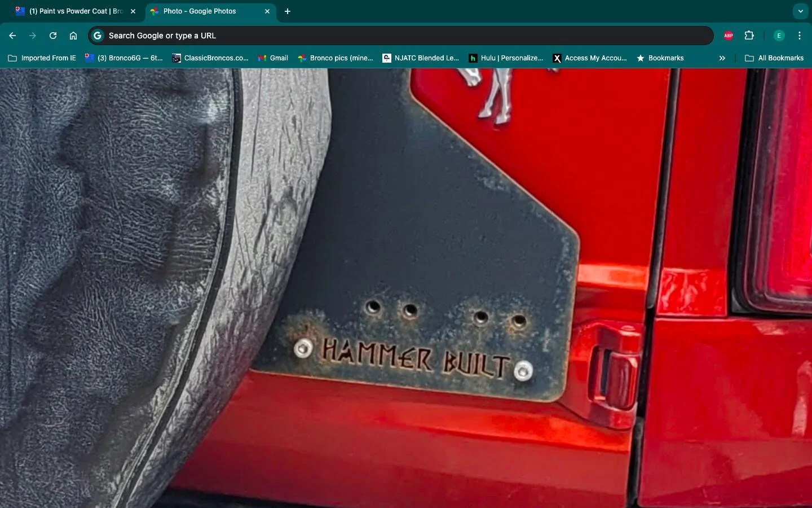The height and width of the screenshot is (508, 812).
Task: Open the Access My Accou... bookmark
Action: 590,58
